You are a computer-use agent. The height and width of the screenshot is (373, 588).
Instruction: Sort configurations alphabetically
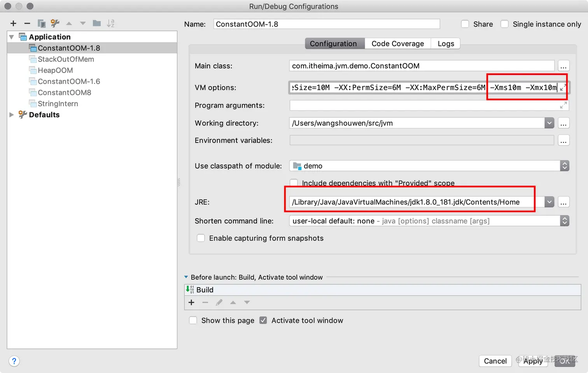111,23
